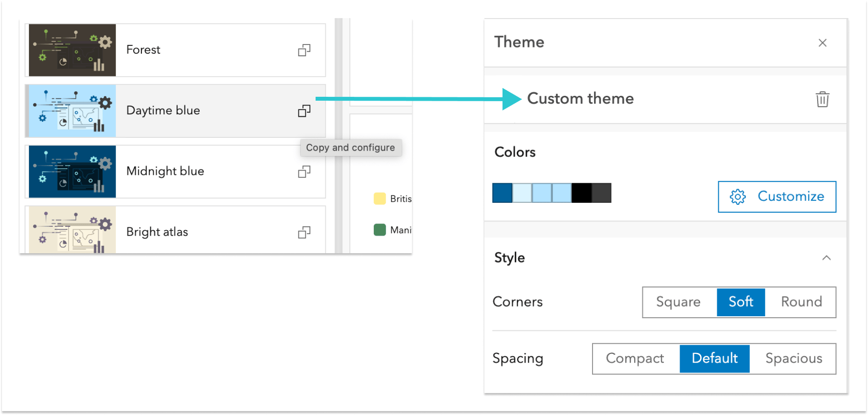This screenshot has width=868, height=415.
Task: Choose Default spacing
Action: 714,359
